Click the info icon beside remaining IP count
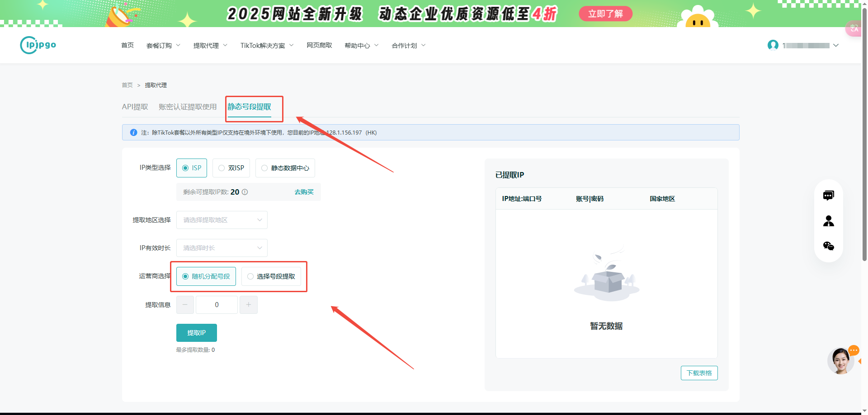Image resolution: width=868 pixels, height=415 pixels. pos(245,192)
